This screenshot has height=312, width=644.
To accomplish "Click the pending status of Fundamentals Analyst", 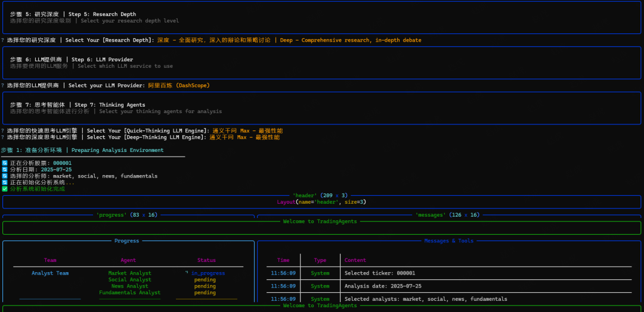I will click(205, 293).
